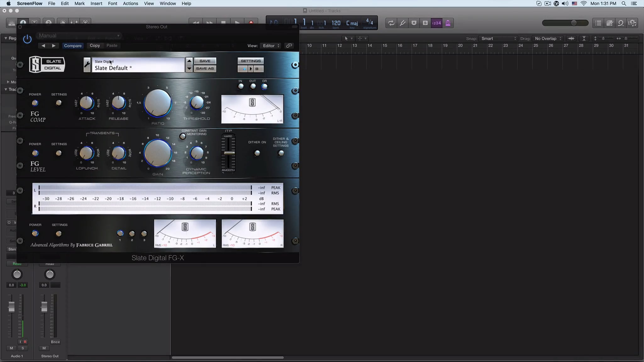Toggle FG Level POWER switch
Screen dimensions: 644x362
click(35, 153)
